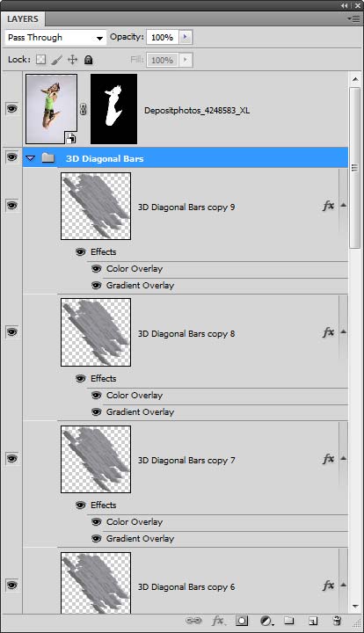Create new fill or adjustment layer
364x633 pixels.
coord(266,621)
